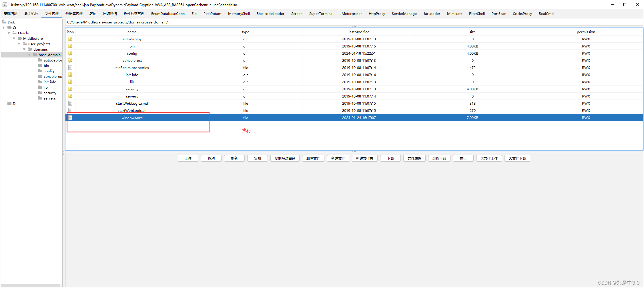
Task: Select the servers folder in tree
Action: pos(50,98)
